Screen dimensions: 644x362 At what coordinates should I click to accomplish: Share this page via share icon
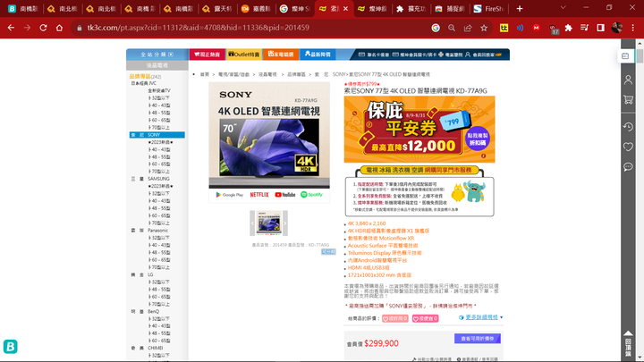[x=468, y=28]
